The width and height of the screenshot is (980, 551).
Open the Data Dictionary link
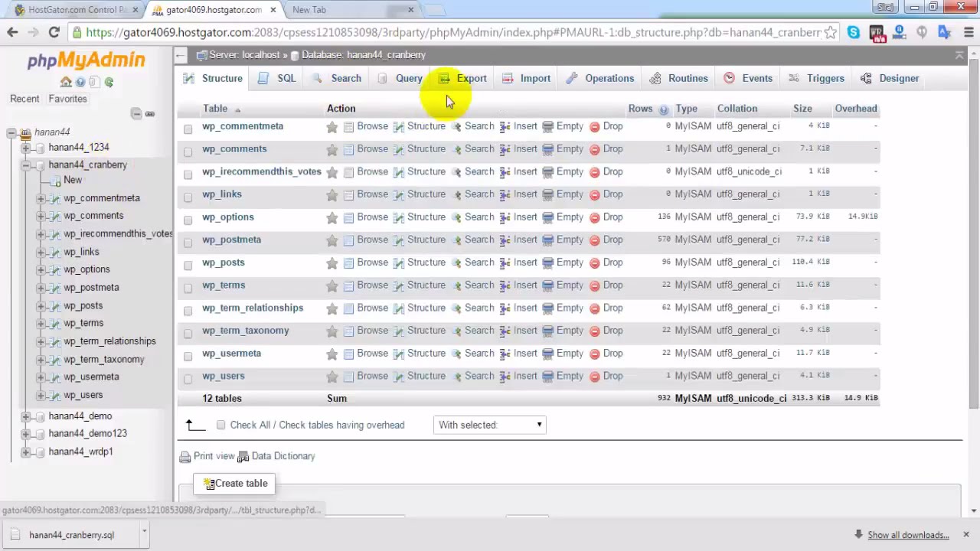pyautogui.click(x=276, y=456)
